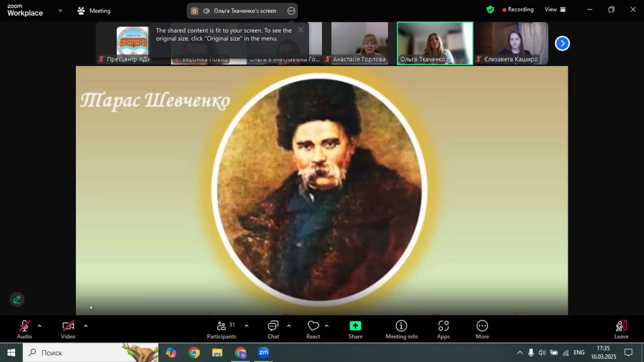Close the shared content size notification
This screenshot has width=644, height=362.
pyautogui.click(x=300, y=30)
